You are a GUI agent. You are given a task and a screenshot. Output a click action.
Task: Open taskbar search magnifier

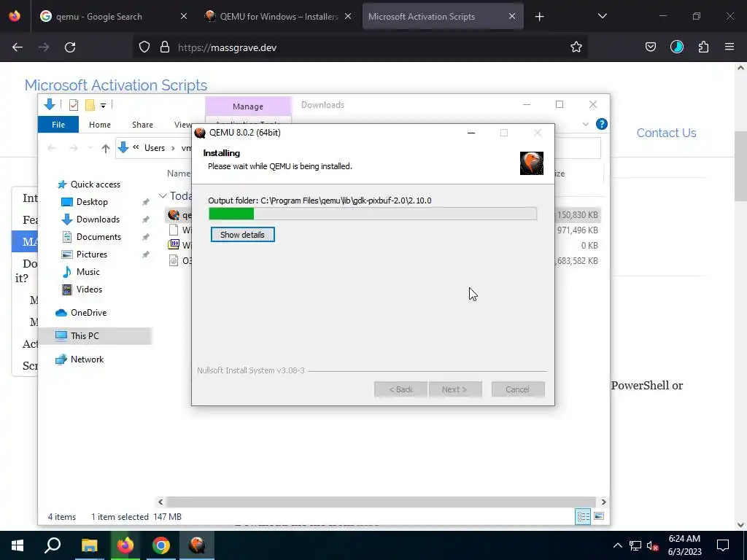53,545
